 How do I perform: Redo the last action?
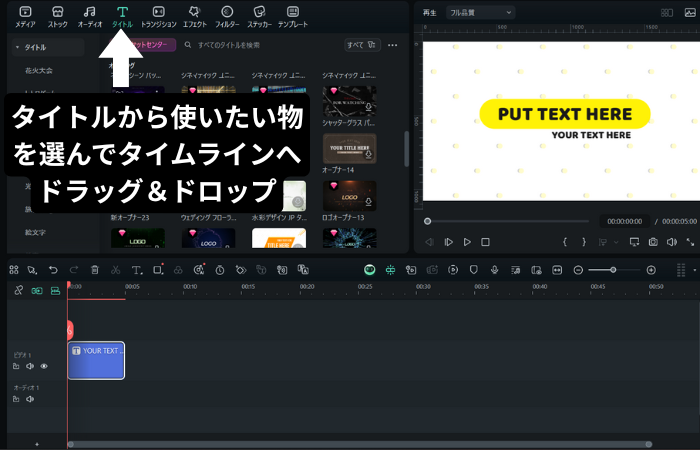tap(74, 270)
